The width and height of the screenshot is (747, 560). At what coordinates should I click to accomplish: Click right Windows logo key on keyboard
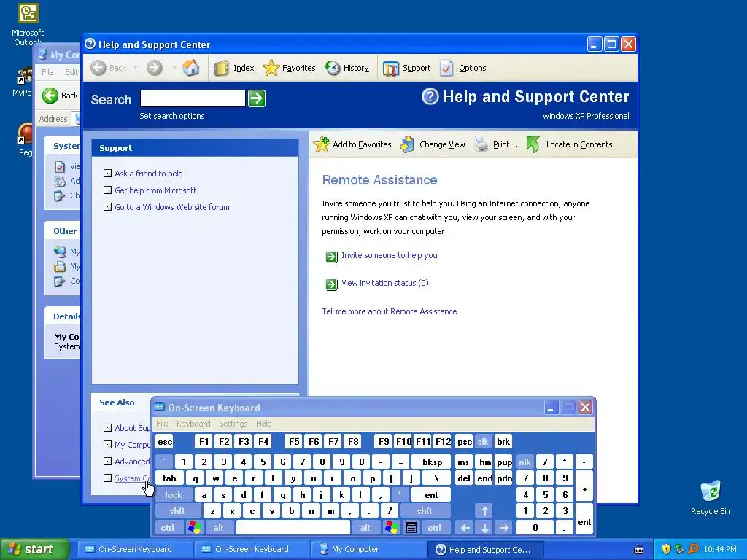pos(392,528)
